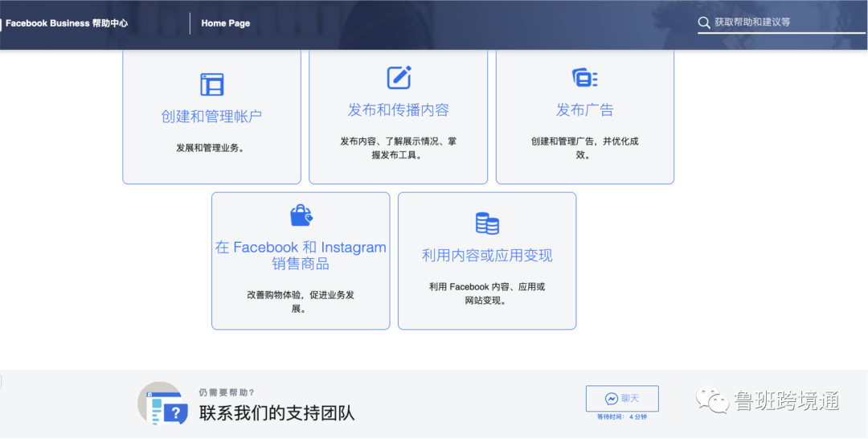Open the 利用内容或应用变现 heading
Screen dimensions: 868x439
[487, 256]
